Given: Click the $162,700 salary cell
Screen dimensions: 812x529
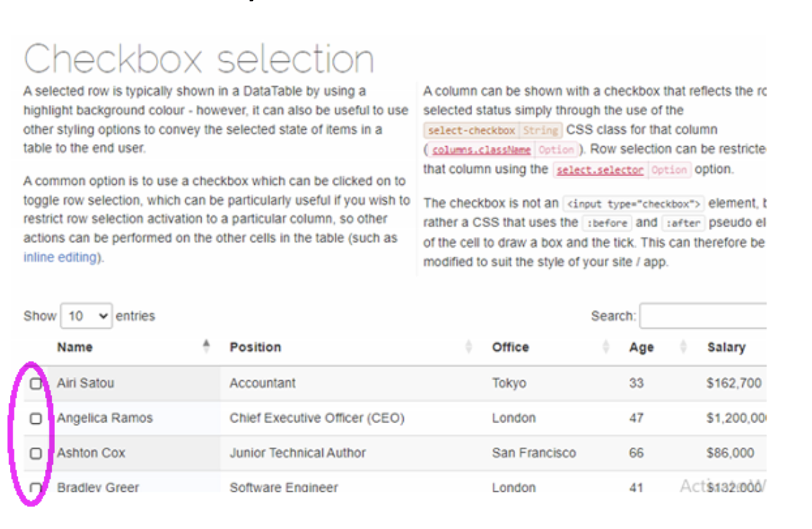Looking at the screenshot, I should (734, 384).
